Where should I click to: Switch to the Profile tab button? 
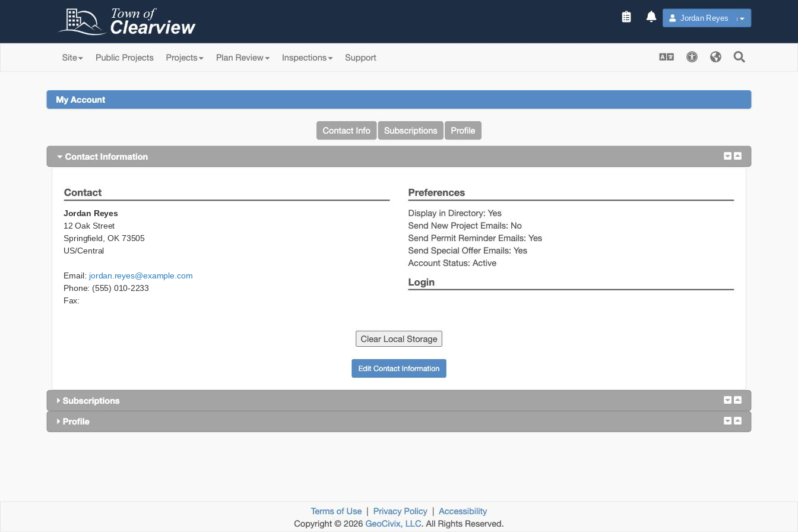(x=463, y=131)
